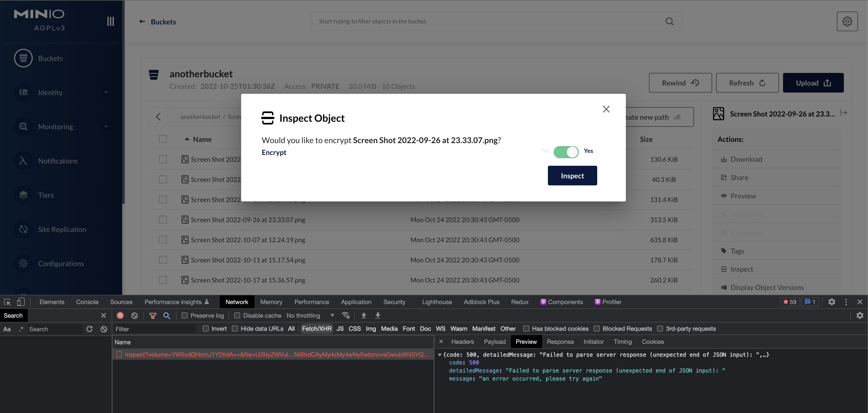
Task: Expand the Identity sidebar section
Action: [106, 92]
